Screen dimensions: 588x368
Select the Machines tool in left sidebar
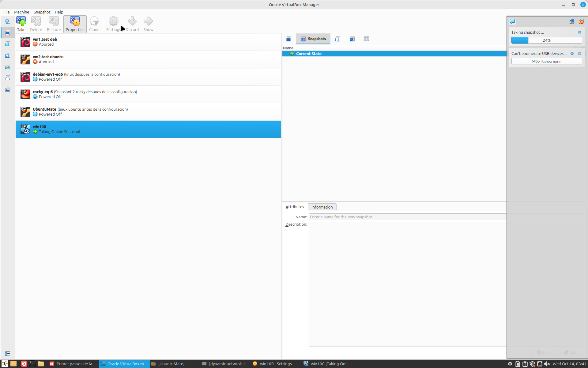pyautogui.click(x=8, y=33)
